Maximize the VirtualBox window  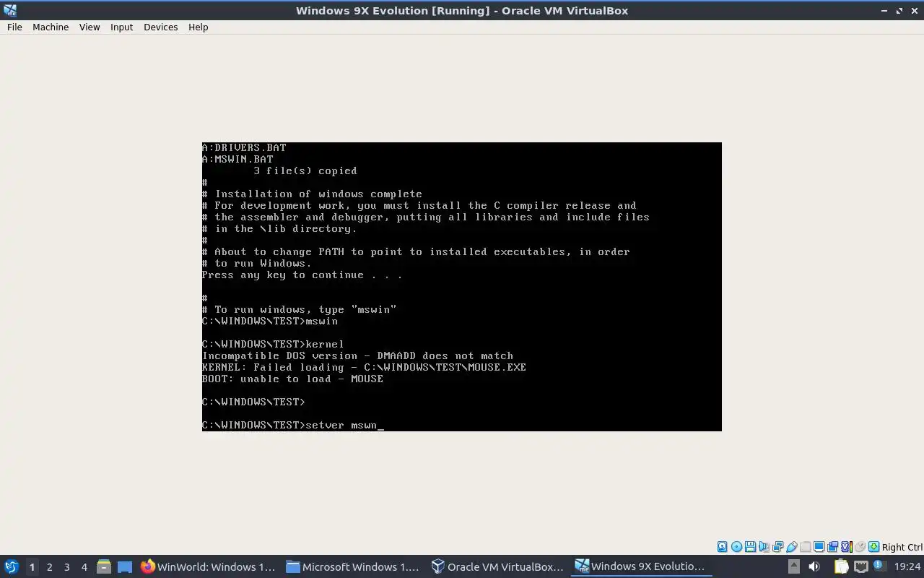tap(899, 10)
